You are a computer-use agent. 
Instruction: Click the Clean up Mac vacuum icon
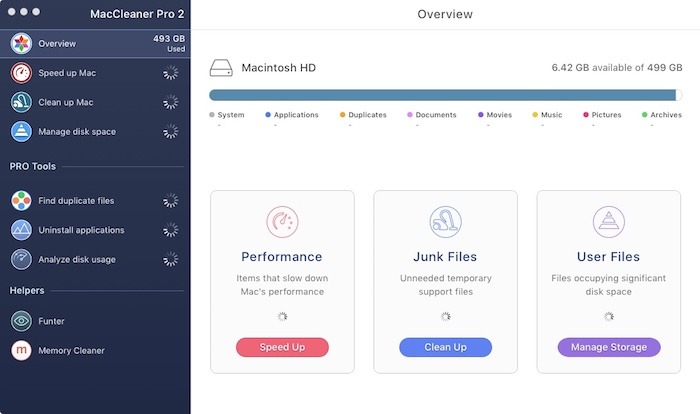click(x=21, y=102)
